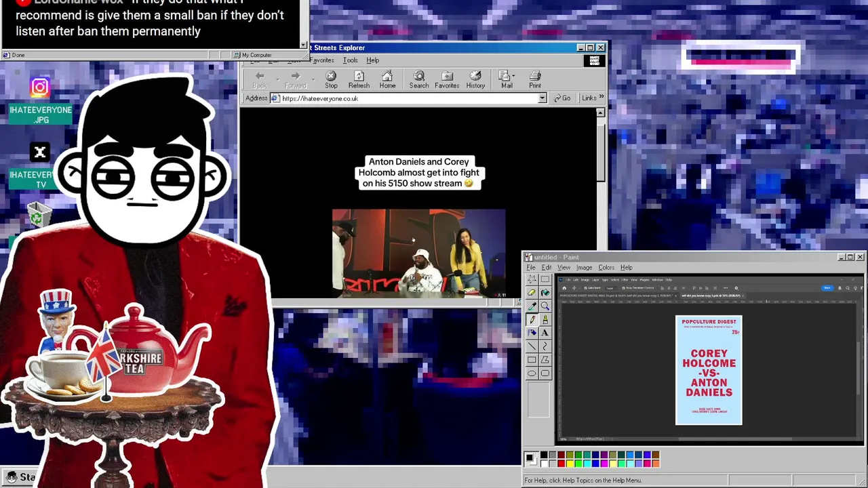Click the Go button beside the address bar
Viewport: 868px width, 488px height.
[562, 98]
